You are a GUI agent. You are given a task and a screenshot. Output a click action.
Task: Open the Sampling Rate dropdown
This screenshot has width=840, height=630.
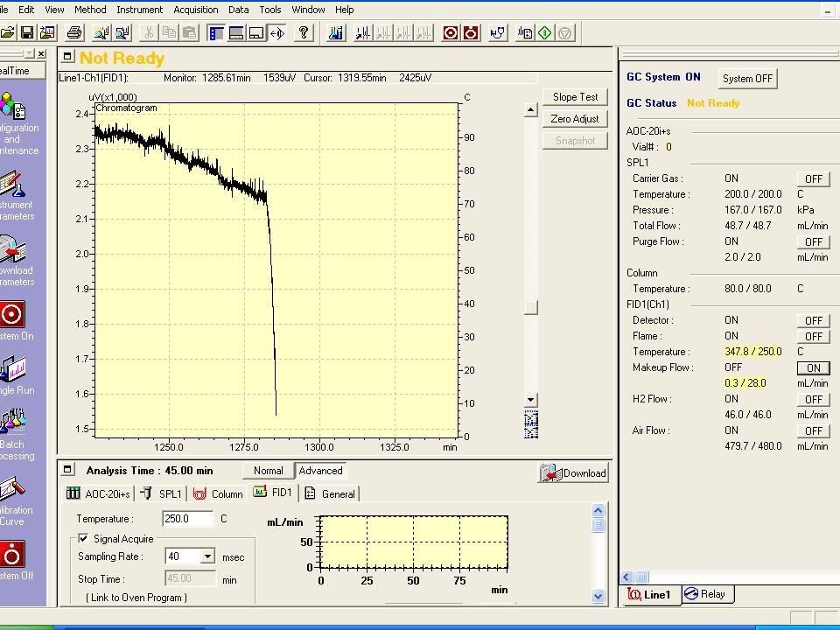coord(207,556)
